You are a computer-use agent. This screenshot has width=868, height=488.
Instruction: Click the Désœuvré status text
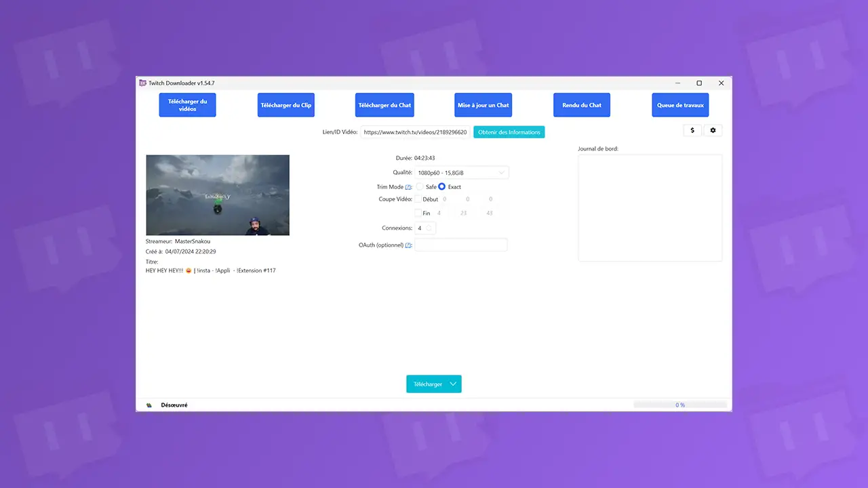coord(174,405)
